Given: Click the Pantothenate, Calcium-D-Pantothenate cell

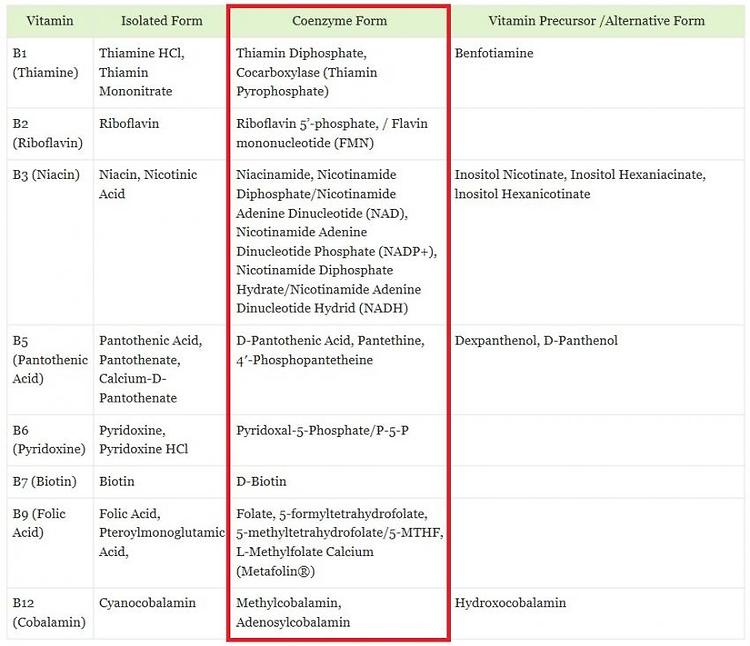Looking at the screenshot, I should coord(160,370).
